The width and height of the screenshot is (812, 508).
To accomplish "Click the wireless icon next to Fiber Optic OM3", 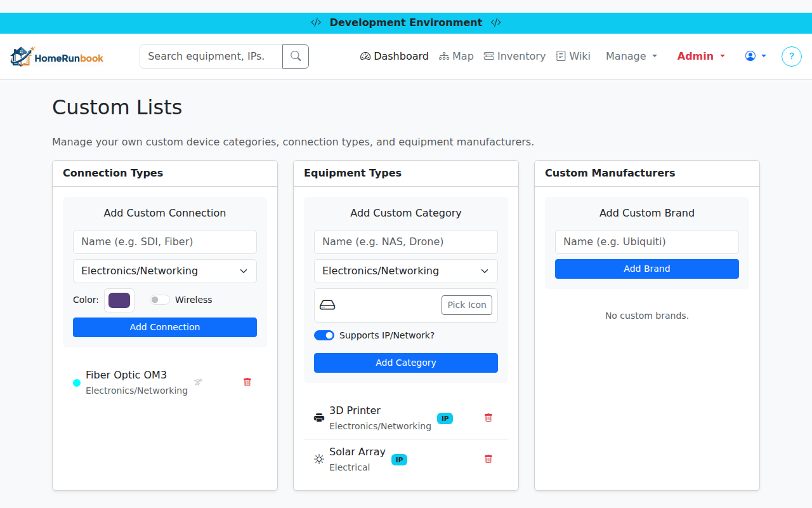I will coord(198,382).
